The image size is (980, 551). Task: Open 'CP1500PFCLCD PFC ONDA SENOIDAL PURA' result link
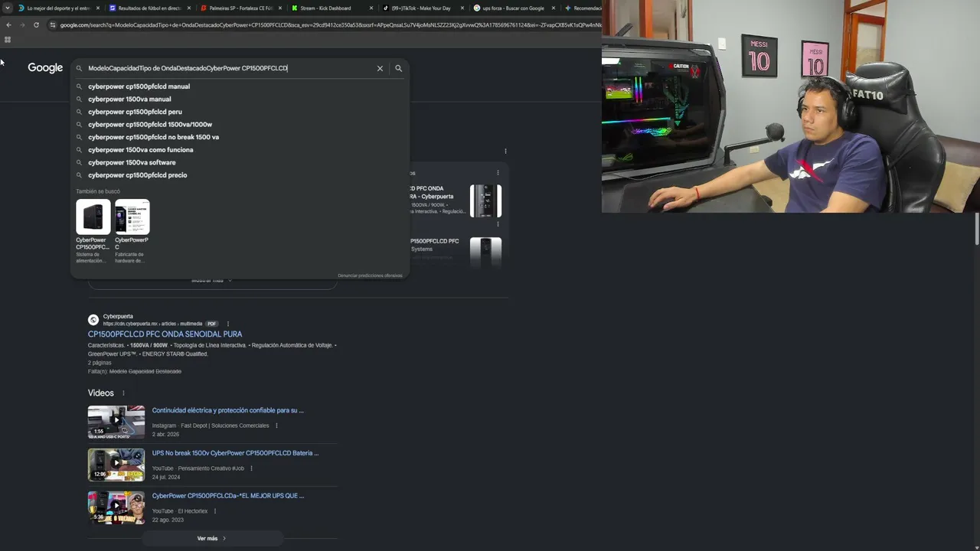(x=165, y=334)
